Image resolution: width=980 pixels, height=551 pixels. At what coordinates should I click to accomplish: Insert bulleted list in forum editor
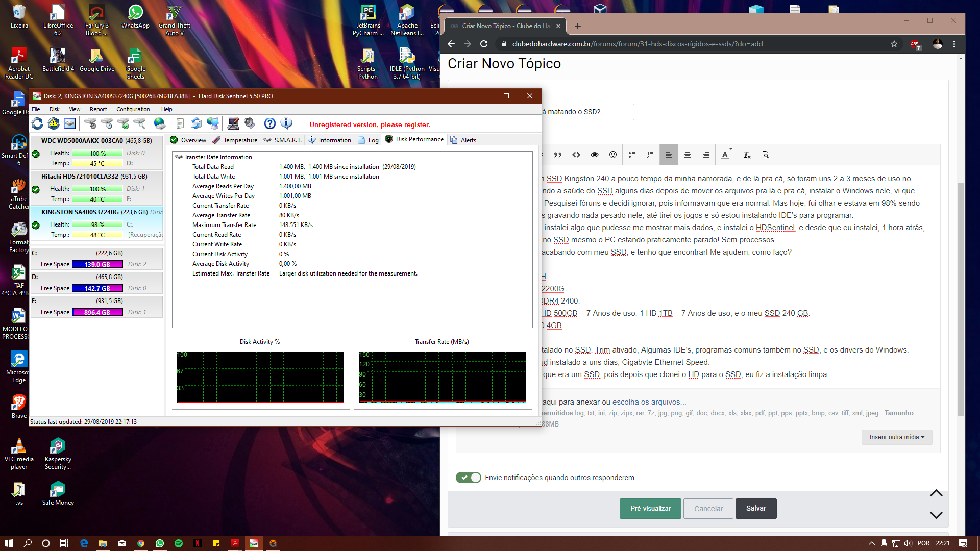coord(632,155)
